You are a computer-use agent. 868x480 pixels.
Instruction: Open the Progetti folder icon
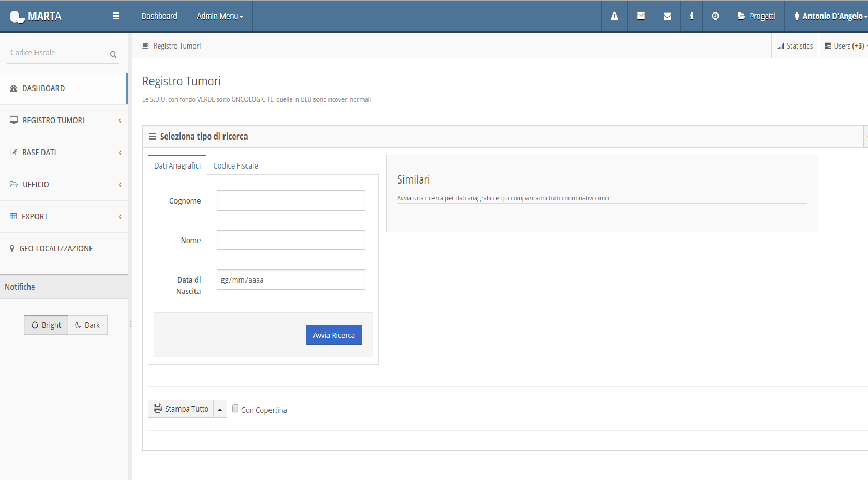756,16
